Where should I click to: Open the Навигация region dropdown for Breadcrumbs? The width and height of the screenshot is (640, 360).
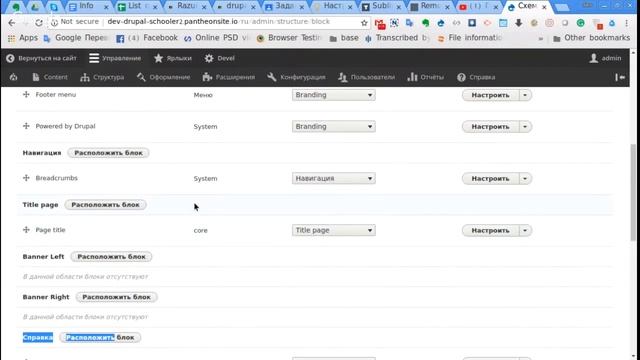tap(333, 178)
